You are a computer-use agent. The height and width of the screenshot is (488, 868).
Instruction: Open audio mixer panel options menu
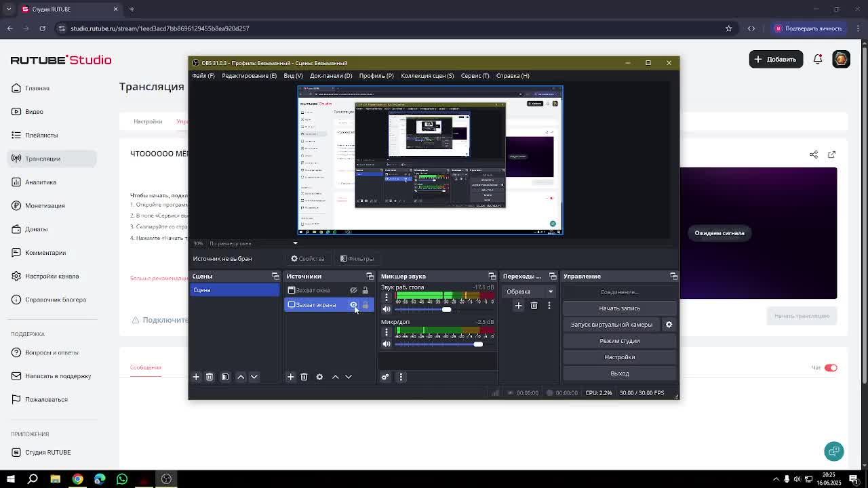pyautogui.click(x=401, y=377)
